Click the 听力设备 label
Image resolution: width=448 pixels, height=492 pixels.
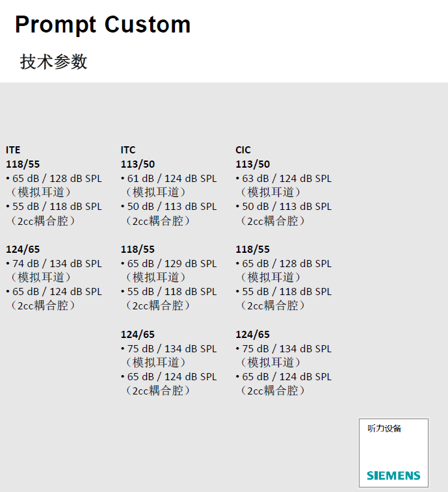[384, 428]
